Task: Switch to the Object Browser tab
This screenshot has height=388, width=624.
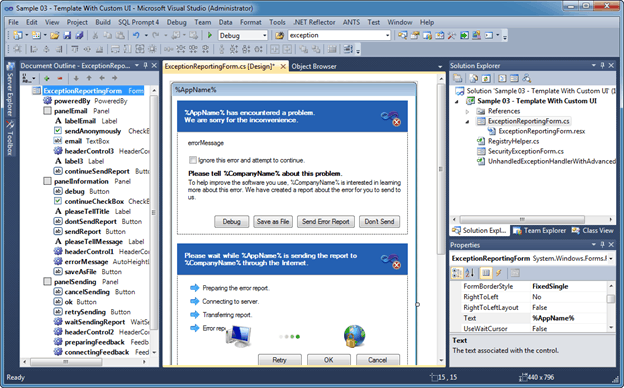Action: pyautogui.click(x=314, y=66)
